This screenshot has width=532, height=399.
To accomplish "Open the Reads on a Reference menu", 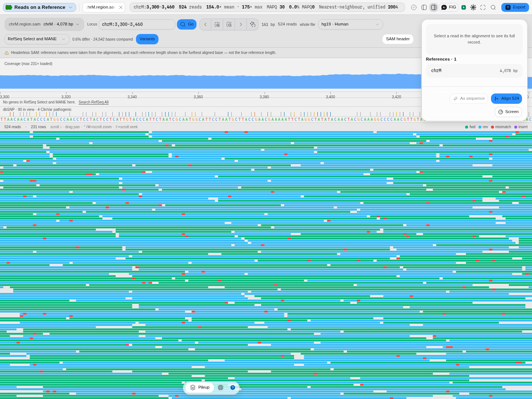I will tap(40, 7).
